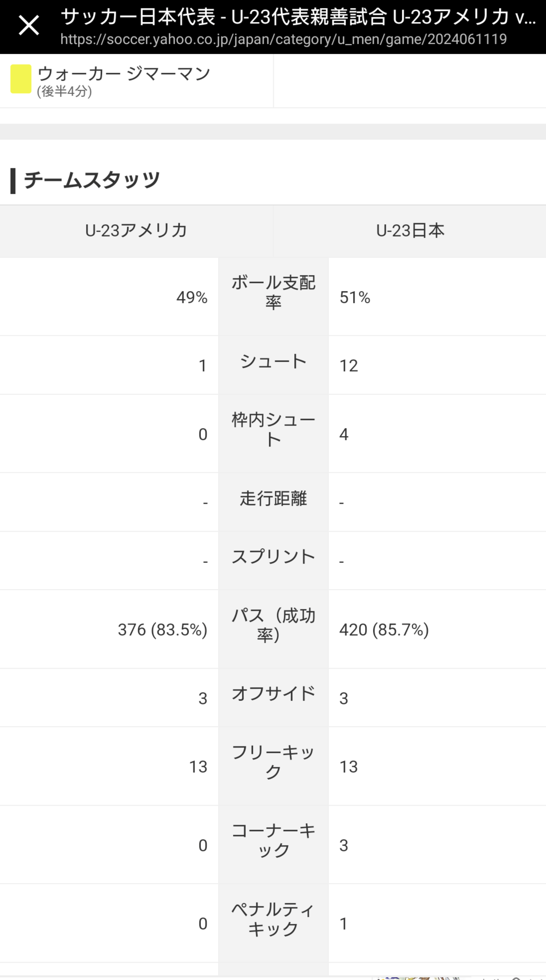Click Japan's 420 (85.7%) pass value
546x980 pixels.
point(384,630)
